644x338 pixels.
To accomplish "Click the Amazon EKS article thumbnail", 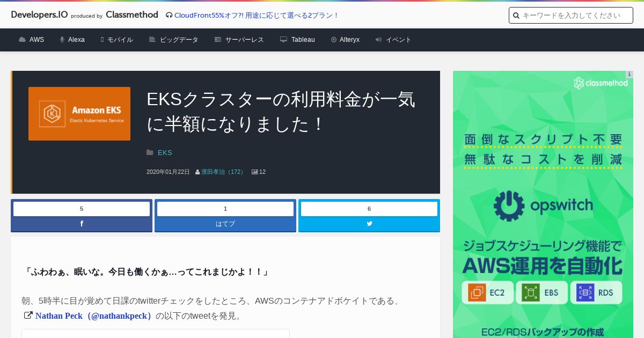I will point(79,114).
